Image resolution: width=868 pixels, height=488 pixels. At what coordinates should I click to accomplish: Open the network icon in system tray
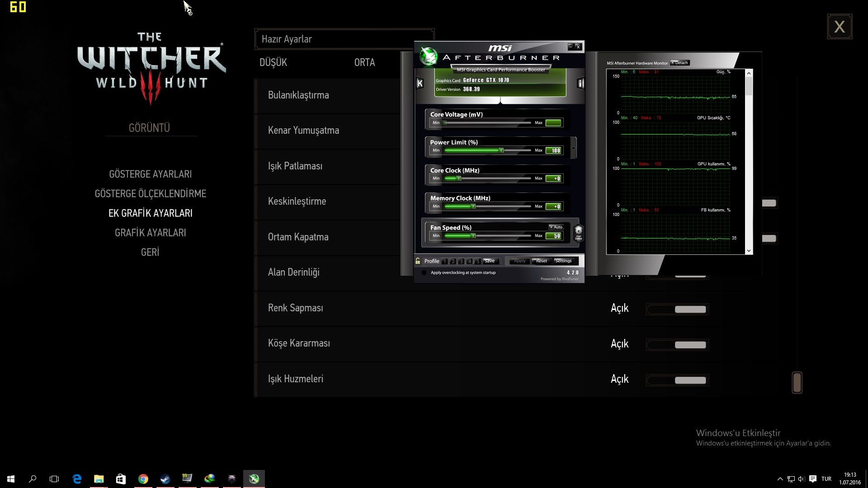[x=791, y=479]
